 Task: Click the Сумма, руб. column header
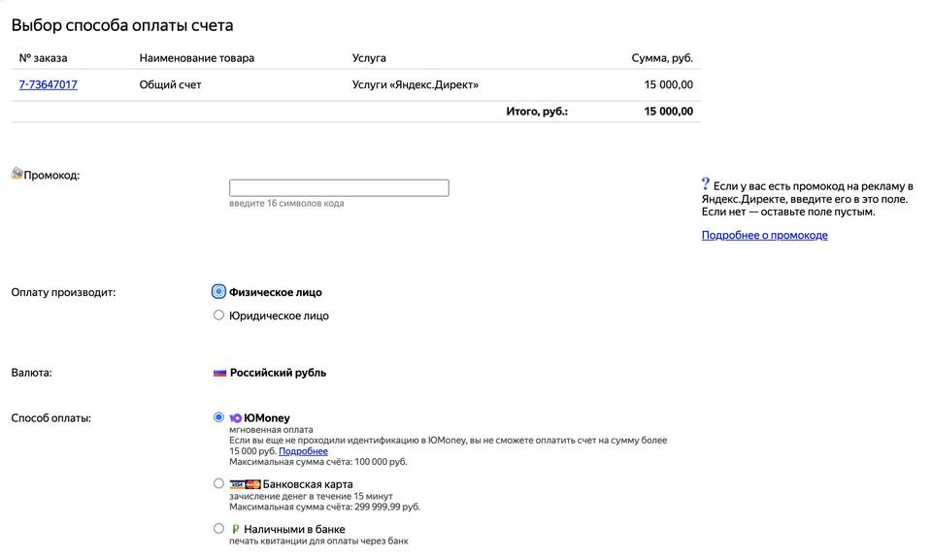662,58
